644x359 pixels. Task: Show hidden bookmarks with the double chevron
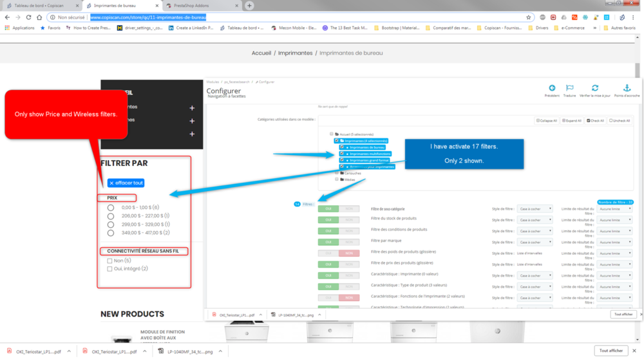coord(594,28)
